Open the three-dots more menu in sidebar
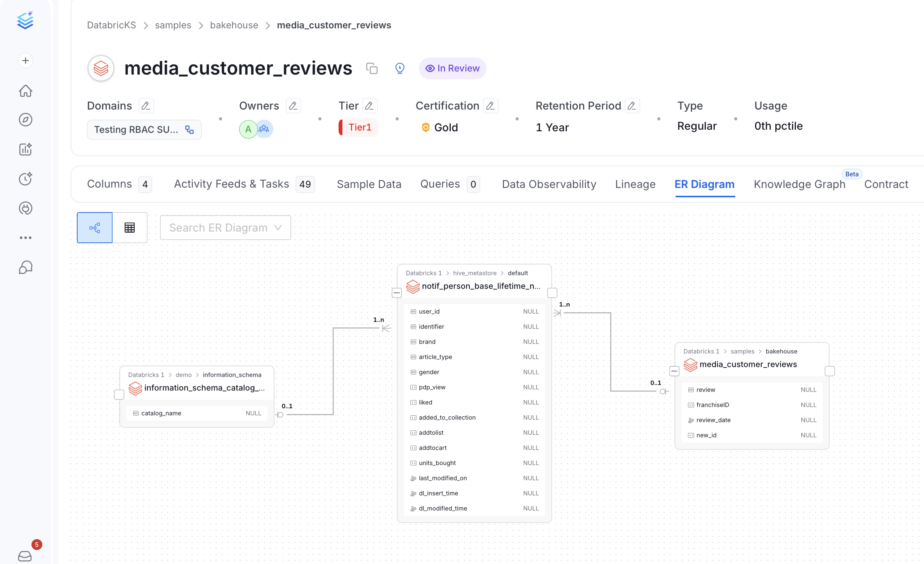The image size is (924, 564). click(x=26, y=238)
